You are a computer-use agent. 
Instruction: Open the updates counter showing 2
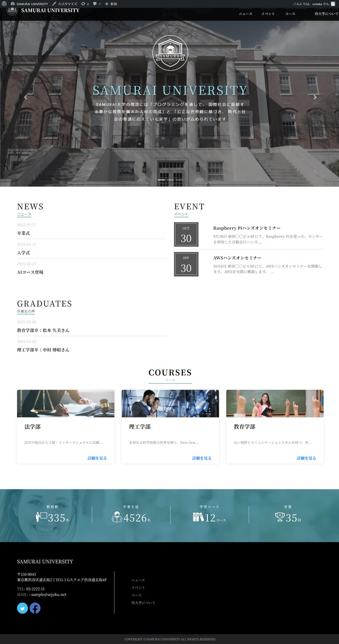click(x=85, y=4)
